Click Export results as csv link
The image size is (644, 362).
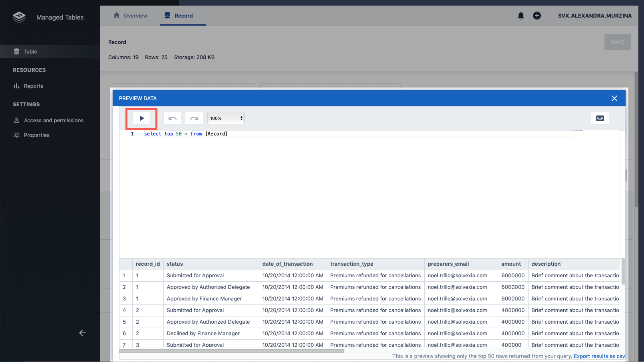coord(599,356)
